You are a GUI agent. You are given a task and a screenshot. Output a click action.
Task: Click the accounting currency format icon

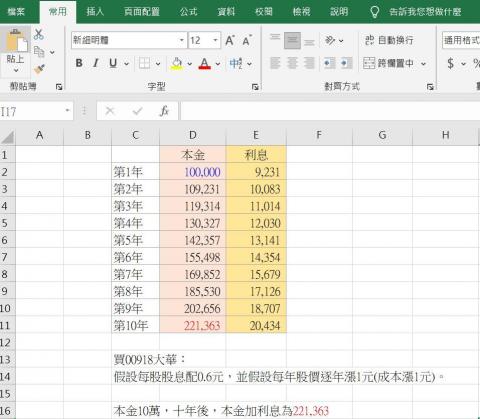pos(451,63)
